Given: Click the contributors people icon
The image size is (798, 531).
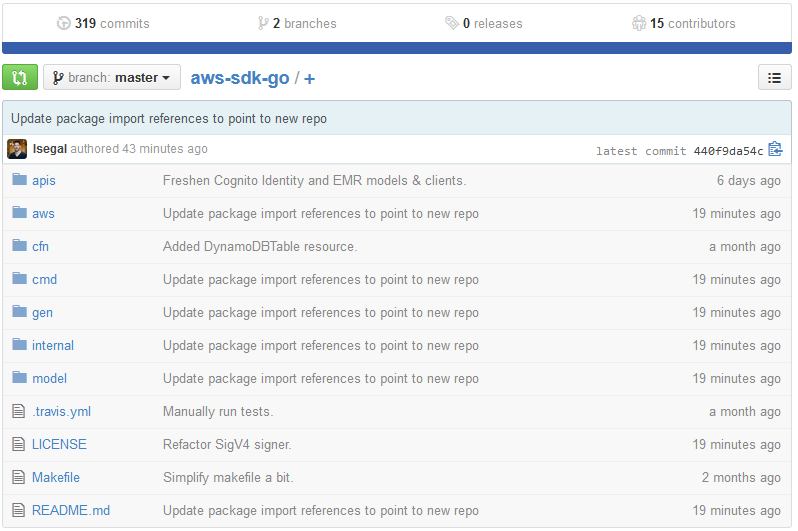Looking at the screenshot, I should 639,23.
